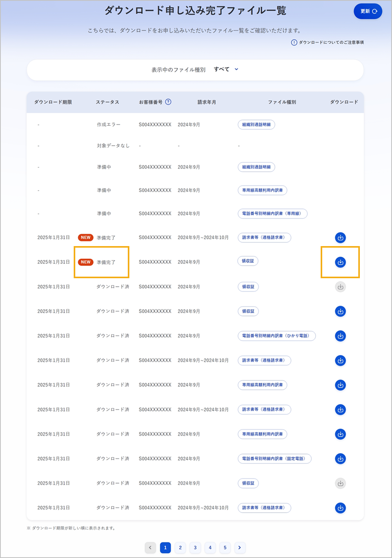The height and width of the screenshot is (558, 392).
Task: Download the NEW 請求書等（適格請求書） file
Action: click(340, 237)
